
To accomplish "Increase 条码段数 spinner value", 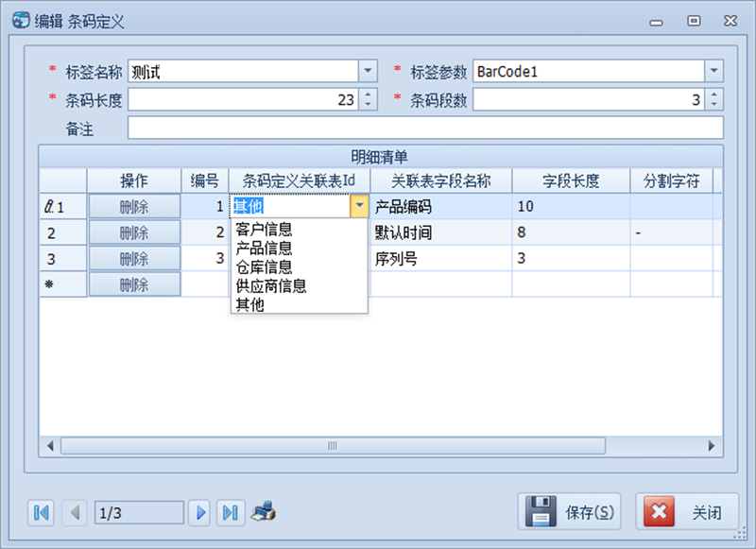I will point(714,94).
